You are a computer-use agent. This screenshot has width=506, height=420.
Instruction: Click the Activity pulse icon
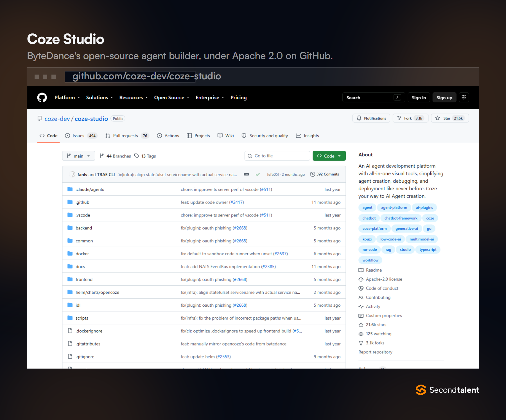(x=361, y=307)
